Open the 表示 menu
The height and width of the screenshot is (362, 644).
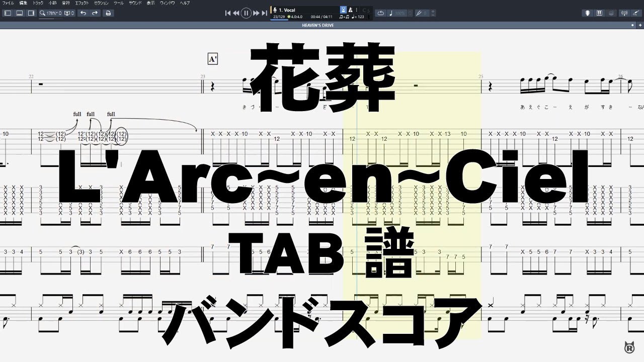point(150,3)
